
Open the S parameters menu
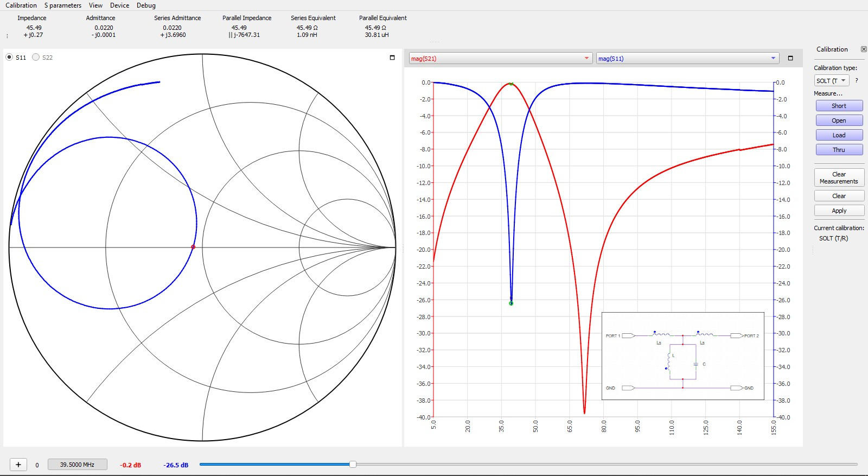click(63, 5)
